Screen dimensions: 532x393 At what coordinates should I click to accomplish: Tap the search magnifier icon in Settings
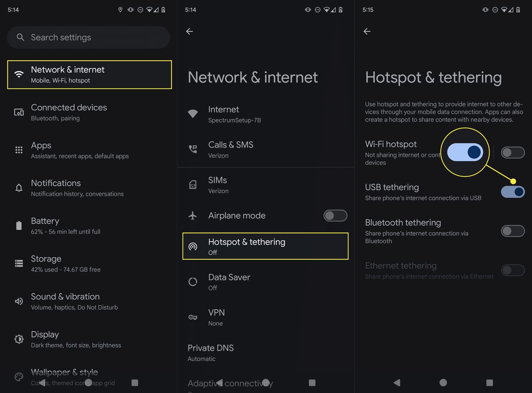pyautogui.click(x=21, y=37)
